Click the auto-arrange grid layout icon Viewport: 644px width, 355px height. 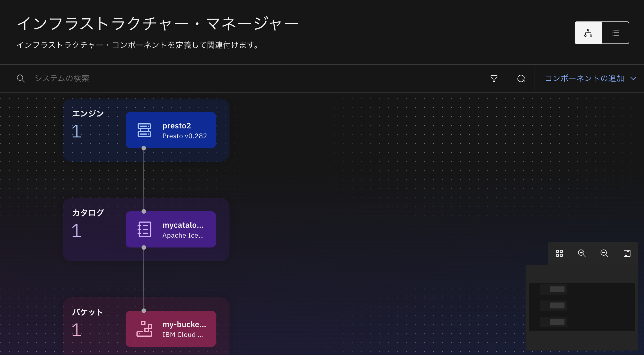tap(559, 253)
